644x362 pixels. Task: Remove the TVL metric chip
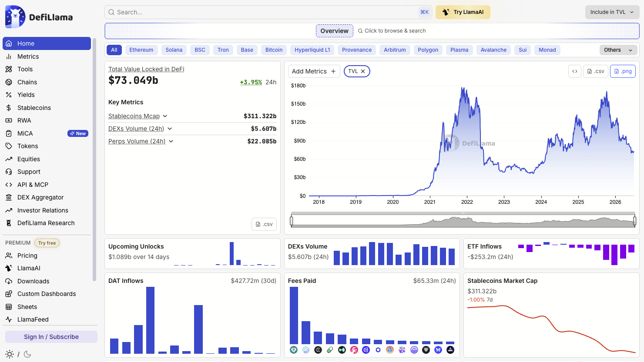pyautogui.click(x=363, y=71)
